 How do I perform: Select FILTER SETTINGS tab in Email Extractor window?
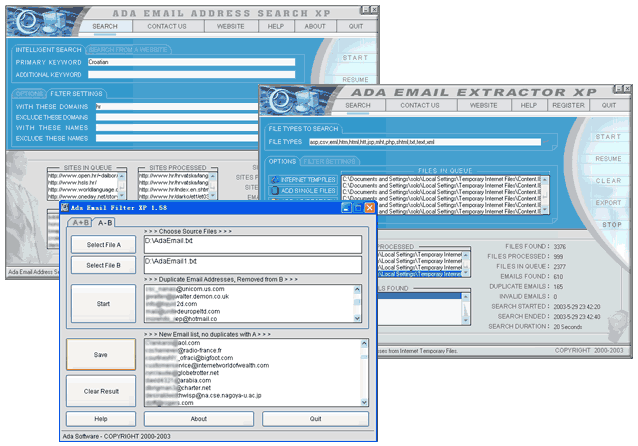[330, 162]
